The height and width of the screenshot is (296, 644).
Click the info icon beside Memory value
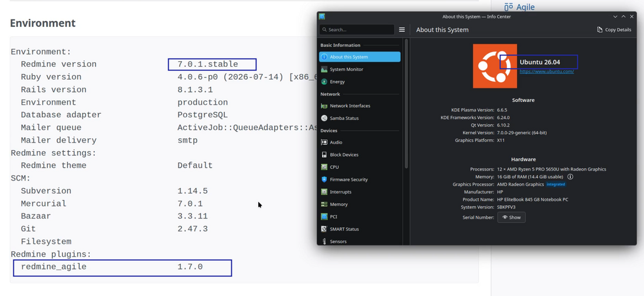(x=570, y=177)
